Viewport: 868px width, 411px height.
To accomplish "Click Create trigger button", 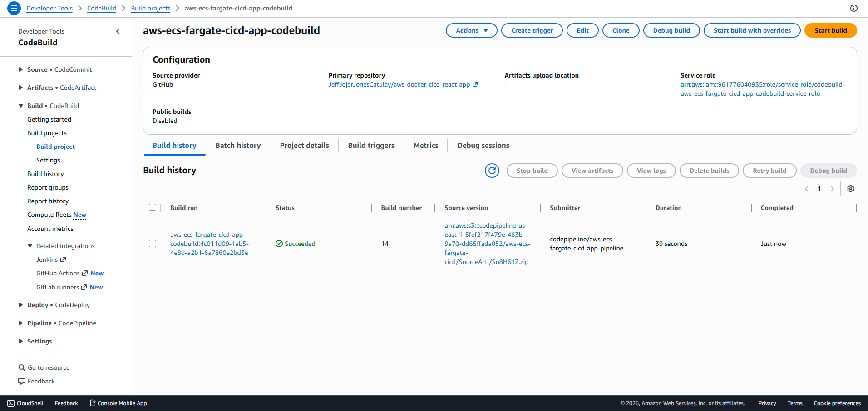I will click(x=532, y=30).
